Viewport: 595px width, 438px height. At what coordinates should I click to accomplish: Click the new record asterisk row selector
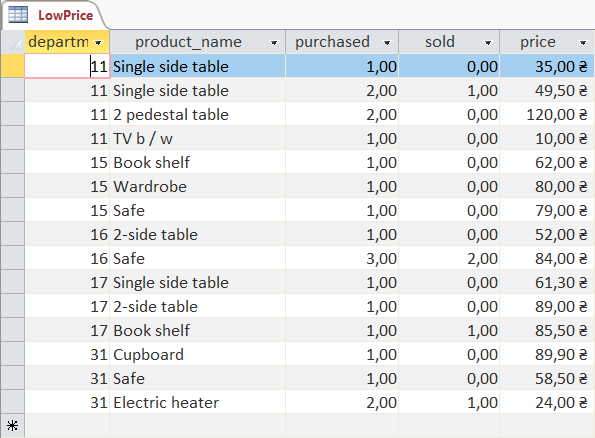(13, 426)
